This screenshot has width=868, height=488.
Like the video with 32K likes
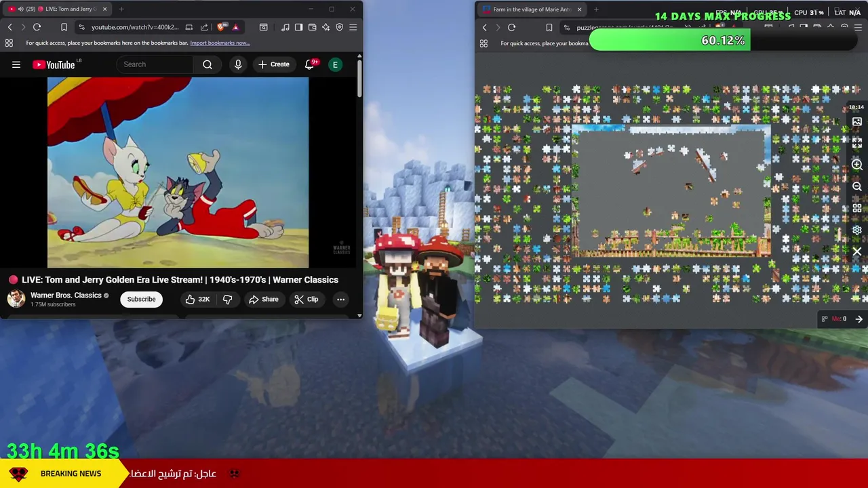(x=197, y=299)
